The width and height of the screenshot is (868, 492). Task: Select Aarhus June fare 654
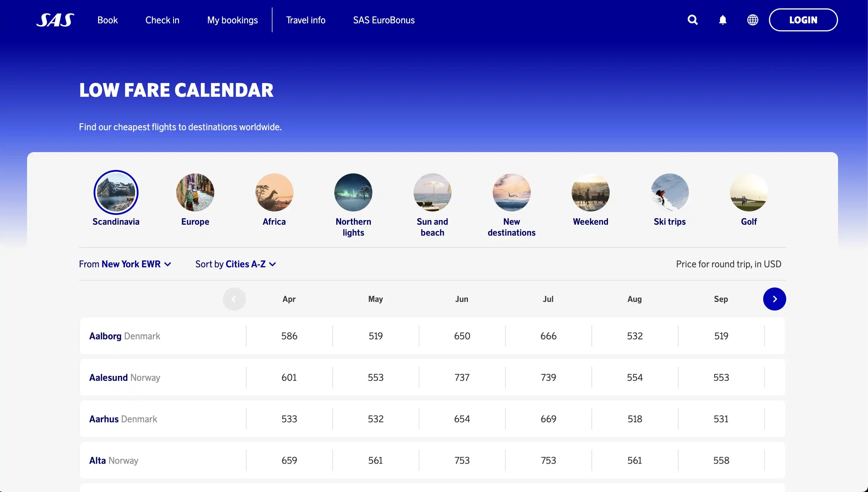[x=462, y=419]
